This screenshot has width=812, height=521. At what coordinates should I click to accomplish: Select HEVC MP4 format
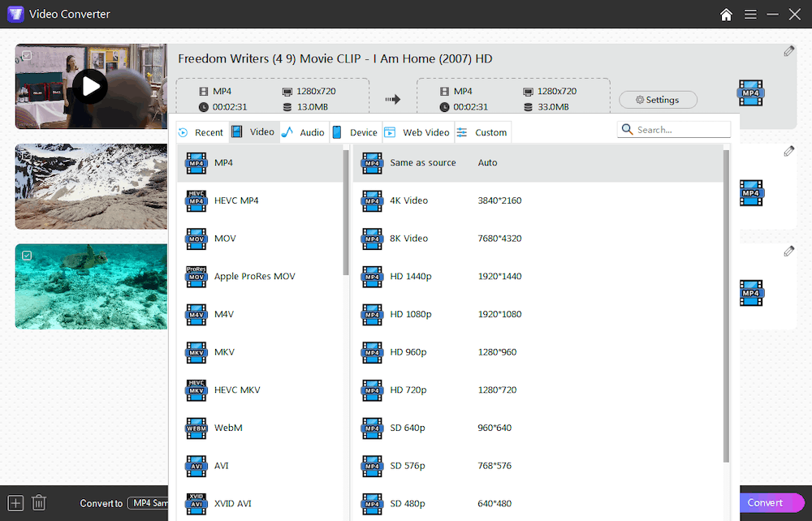click(x=260, y=200)
